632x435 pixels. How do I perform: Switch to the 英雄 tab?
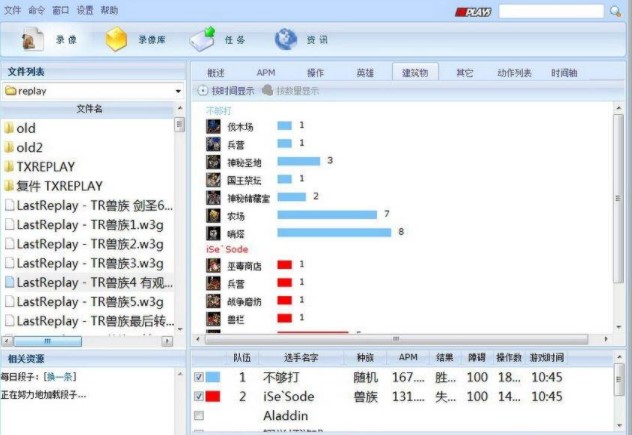365,73
